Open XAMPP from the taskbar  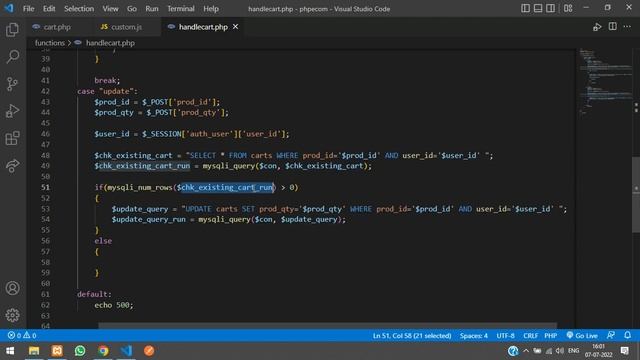point(57,351)
